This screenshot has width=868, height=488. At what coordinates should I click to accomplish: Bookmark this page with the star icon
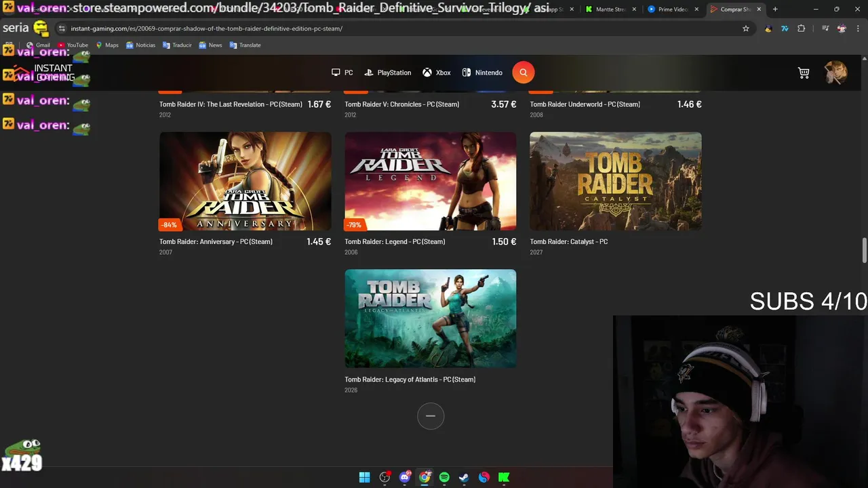click(746, 28)
